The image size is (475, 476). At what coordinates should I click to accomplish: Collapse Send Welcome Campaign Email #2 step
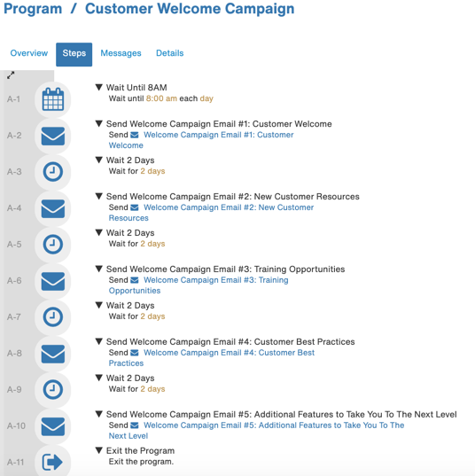pyautogui.click(x=98, y=197)
